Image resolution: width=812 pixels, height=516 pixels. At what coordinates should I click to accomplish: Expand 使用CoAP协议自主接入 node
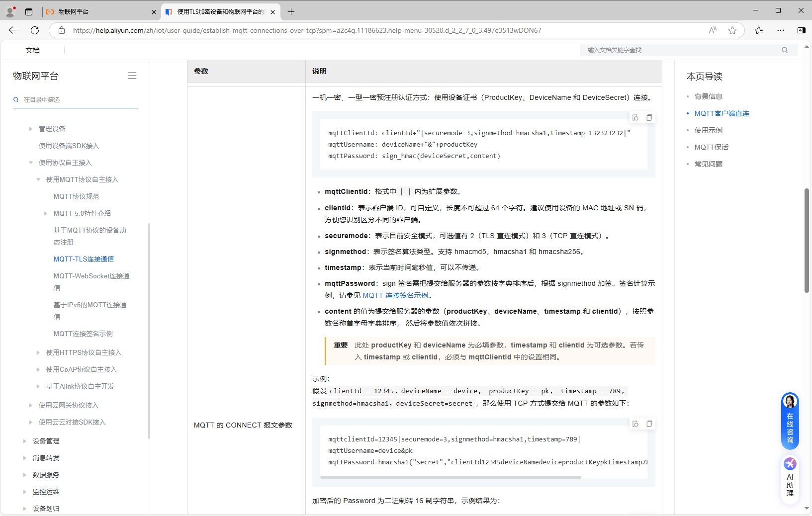(x=38, y=369)
